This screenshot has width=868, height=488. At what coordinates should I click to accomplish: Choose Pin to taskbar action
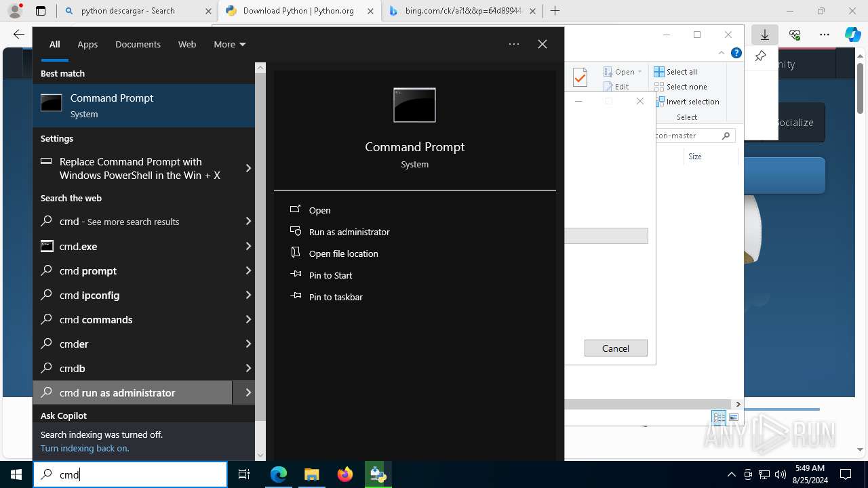(x=336, y=297)
